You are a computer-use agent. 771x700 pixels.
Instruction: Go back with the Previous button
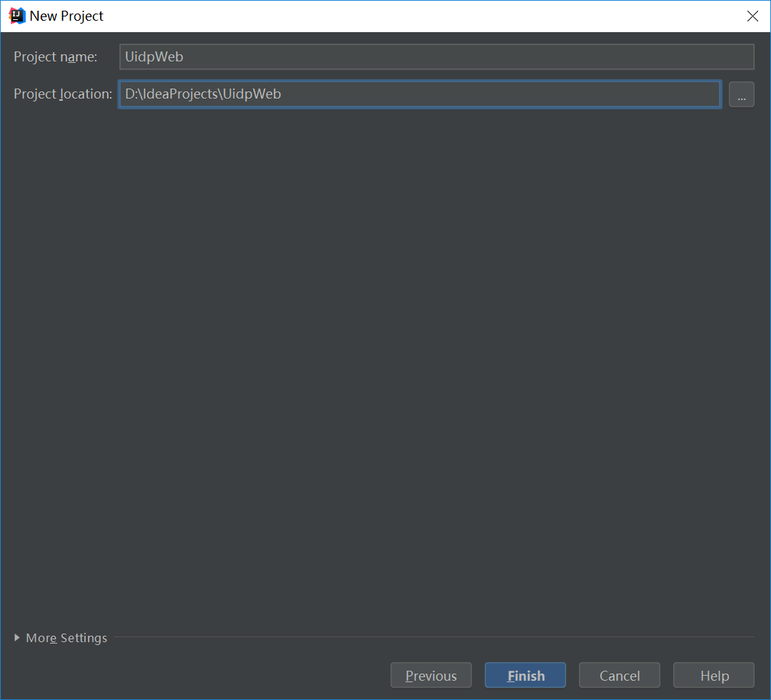point(431,676)
